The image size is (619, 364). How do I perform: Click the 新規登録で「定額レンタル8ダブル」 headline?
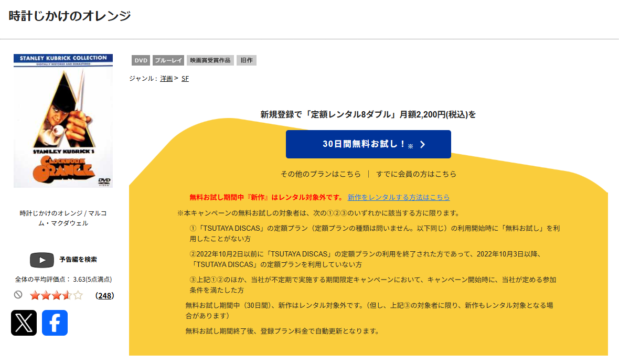[x=368, y=114]
